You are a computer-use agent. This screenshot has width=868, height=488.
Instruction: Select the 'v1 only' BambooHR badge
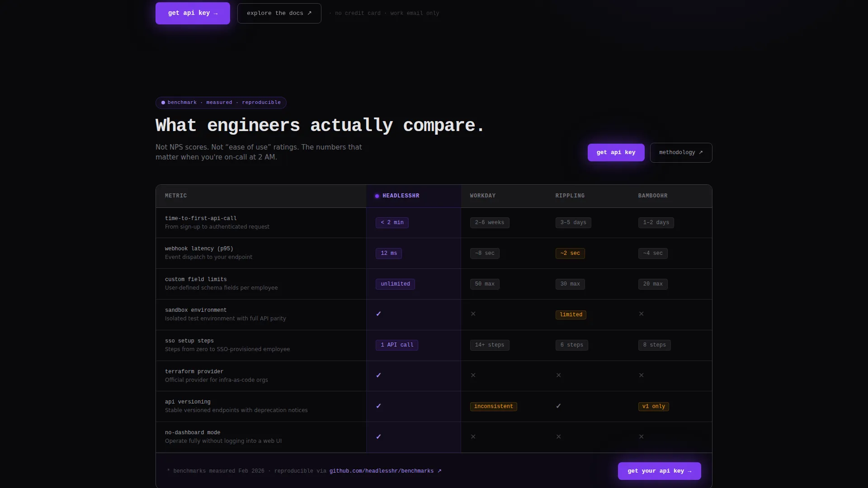tap(654, 407)
